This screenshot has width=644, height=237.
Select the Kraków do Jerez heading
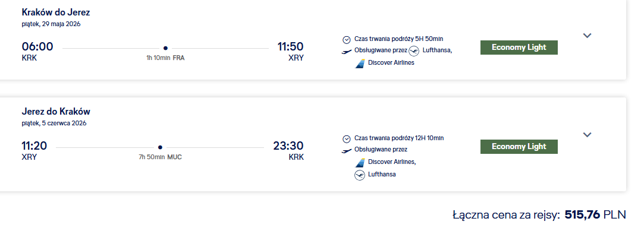coord(56,12)
